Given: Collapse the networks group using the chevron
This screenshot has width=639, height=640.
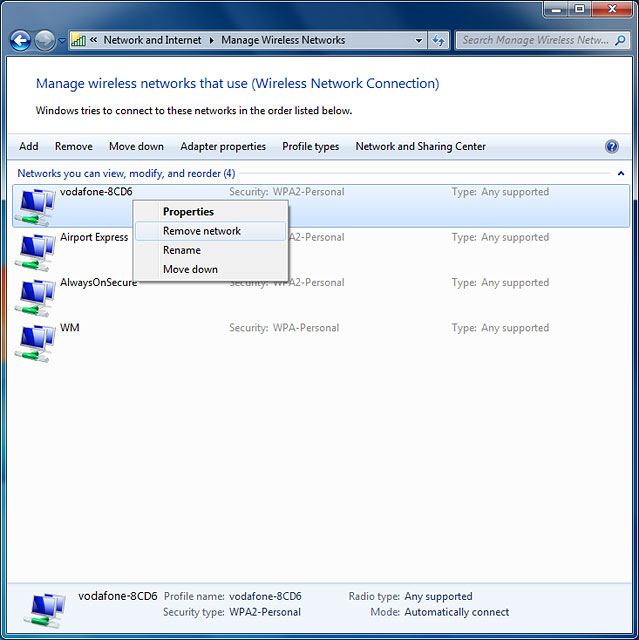Looking at the screenshot, I should click(621, 173).
